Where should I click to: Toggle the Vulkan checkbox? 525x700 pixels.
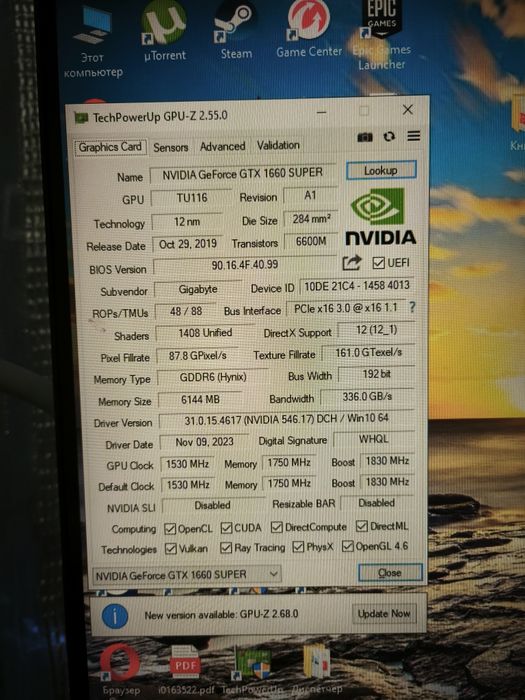click(171, 549)
